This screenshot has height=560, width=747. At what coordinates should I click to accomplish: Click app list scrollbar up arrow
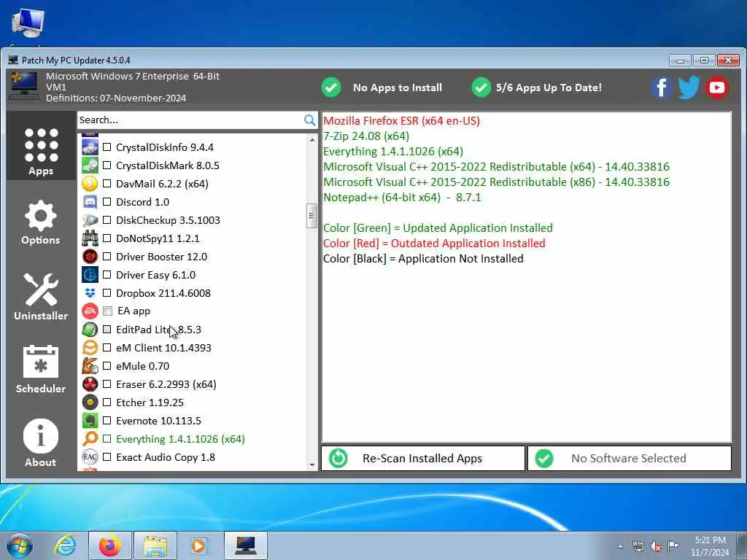point(312,140)
